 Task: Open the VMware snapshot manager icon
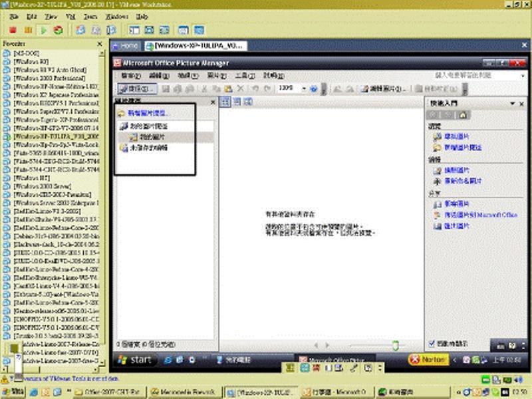tap(111, 30)
